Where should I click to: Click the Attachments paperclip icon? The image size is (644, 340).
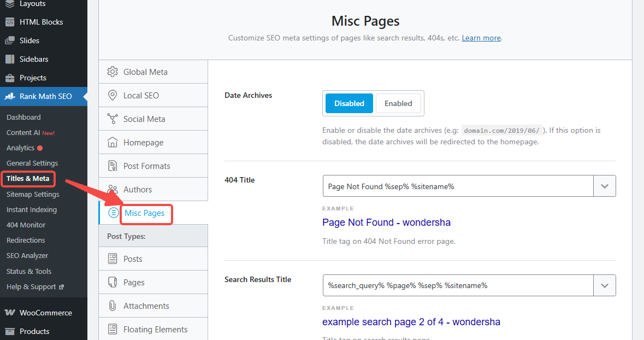(113, 306)
